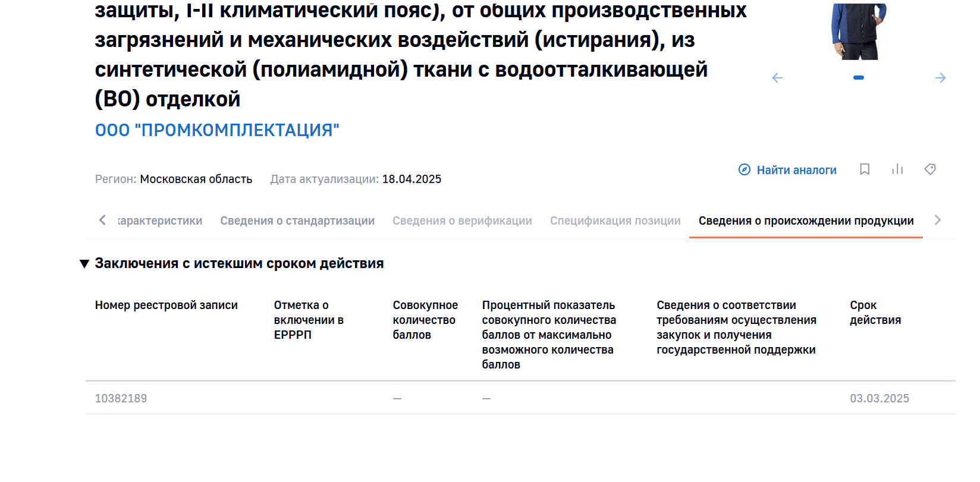Click registry record number 10382189
980x482 pixels.
(x=121, y=398)
